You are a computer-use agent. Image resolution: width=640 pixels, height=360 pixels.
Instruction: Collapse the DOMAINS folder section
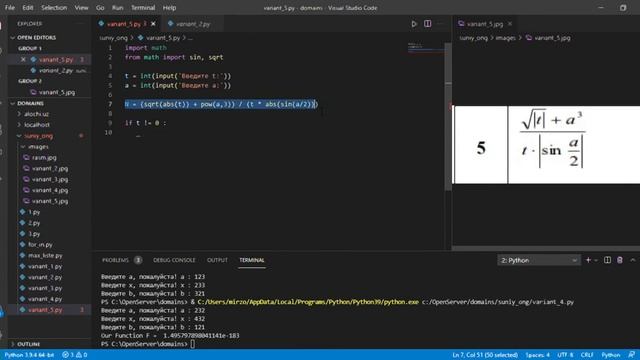(31, 103)
